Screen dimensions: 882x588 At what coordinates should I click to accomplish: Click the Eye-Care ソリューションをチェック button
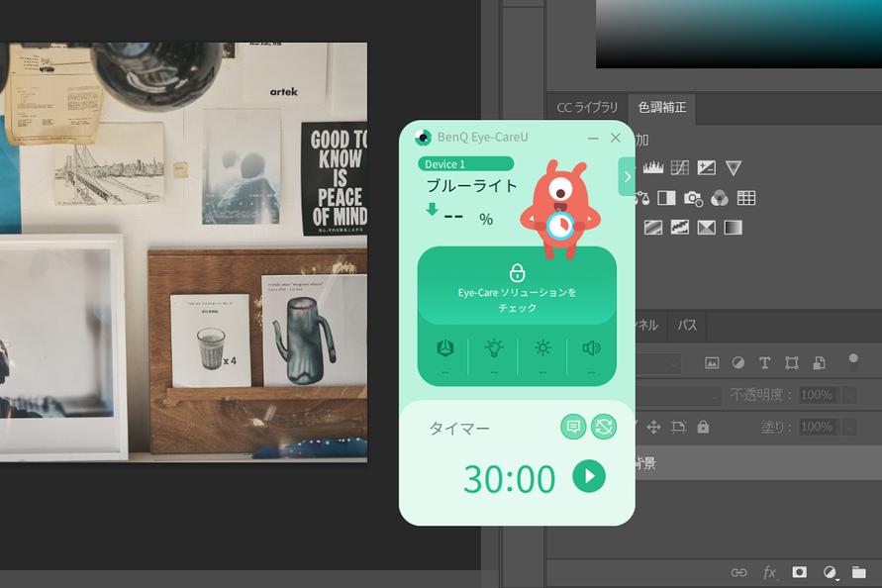pyautogui.click(x=517, y=286)
